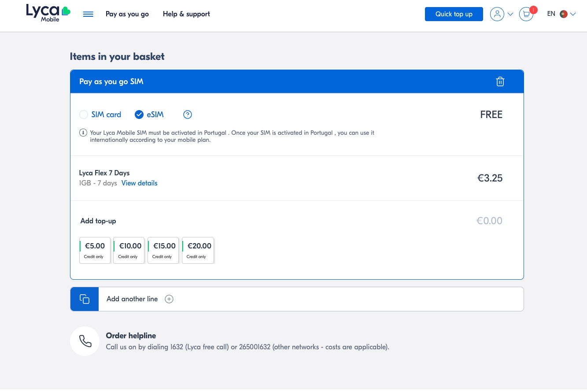Click the Items in your basket heading
Viewport: 587px width, 392px height.
coord(117,56)
